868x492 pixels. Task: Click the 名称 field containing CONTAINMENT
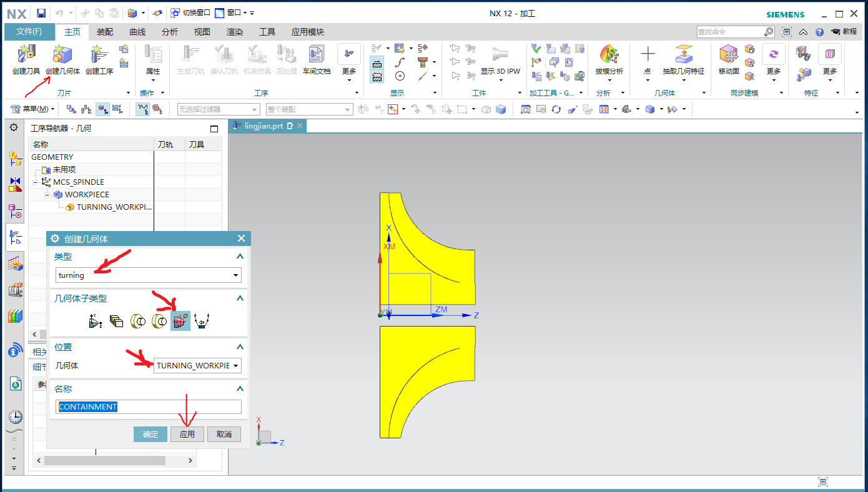click(149, 407)
